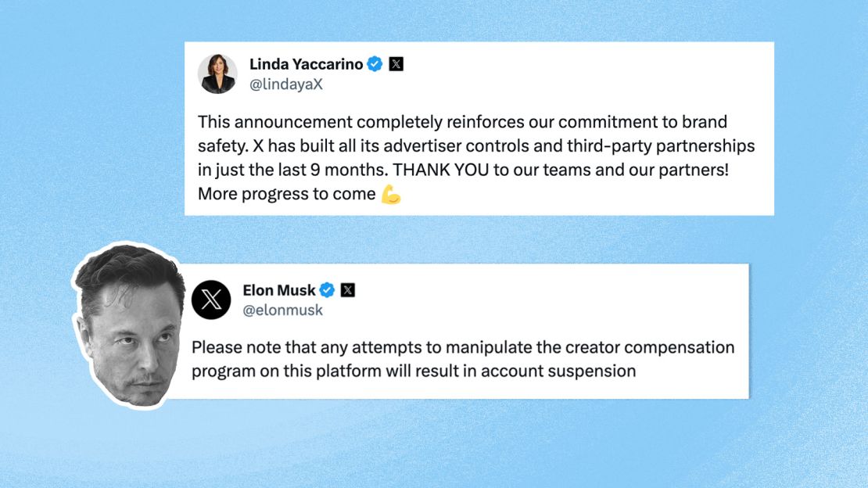
Task: Click the X affiliation badge next to Linda Yaccarino
Action: (x=396, y=64)
